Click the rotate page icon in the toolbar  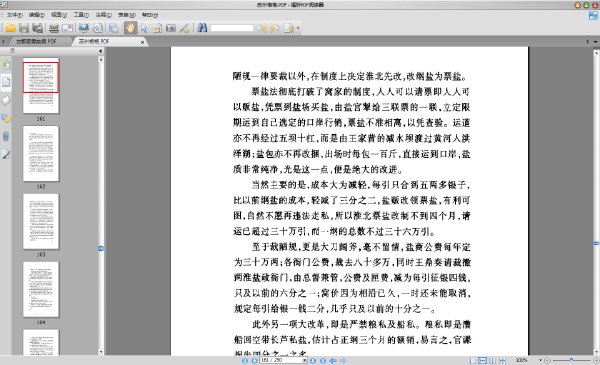(97, 28)
